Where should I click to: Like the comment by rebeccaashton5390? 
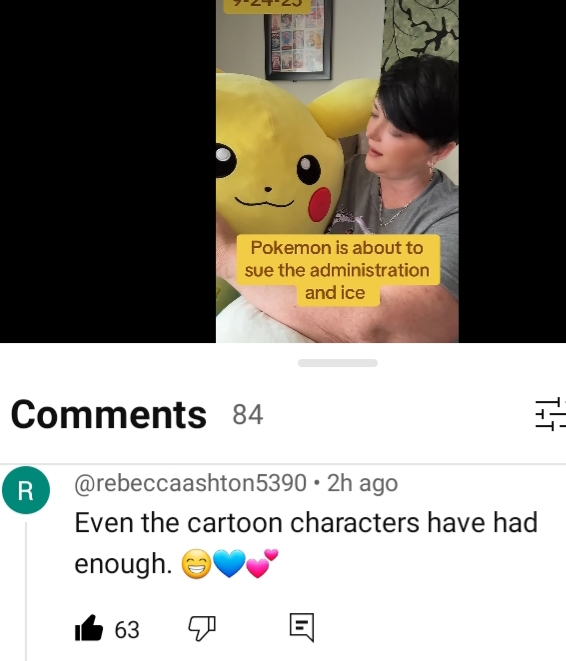(x=89, y=628)
